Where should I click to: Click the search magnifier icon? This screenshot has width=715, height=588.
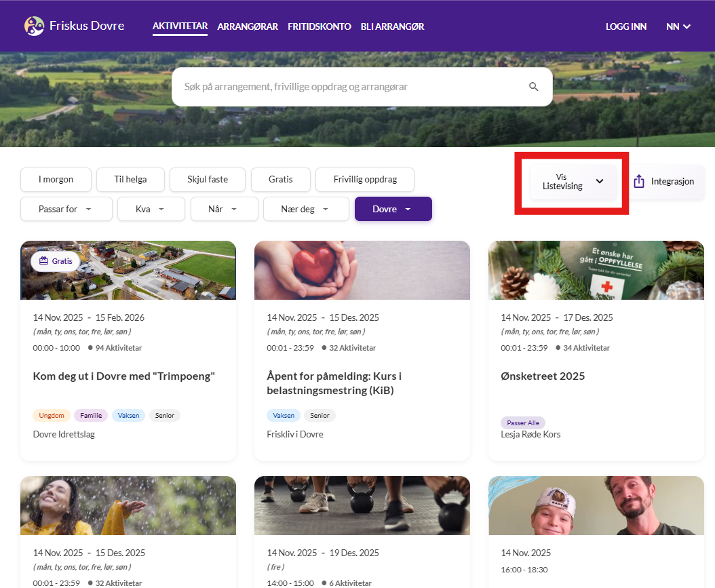point(533,87)
